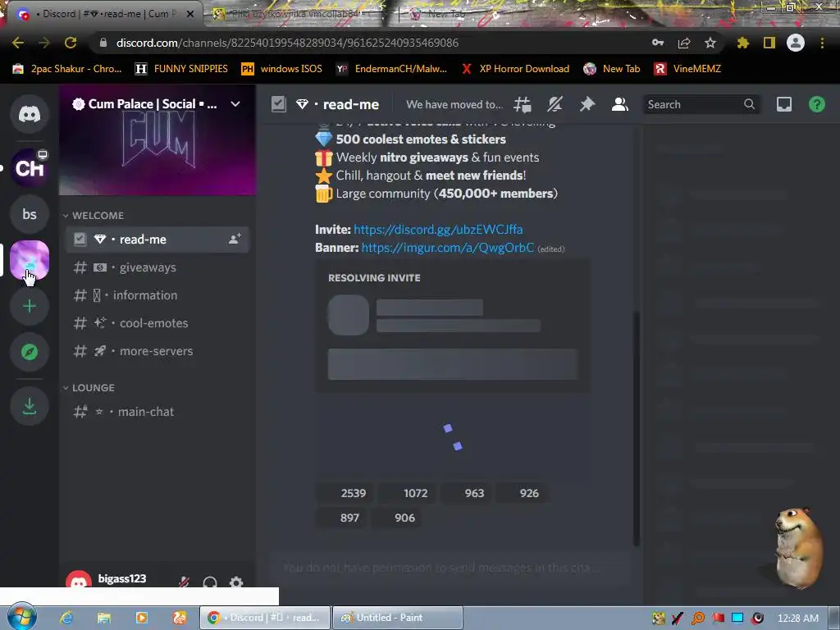Image resolution: width=840 pixels, height=630 pixels.
Task: Create invite icon on read-me channel
Action: (x=235, y=239)
